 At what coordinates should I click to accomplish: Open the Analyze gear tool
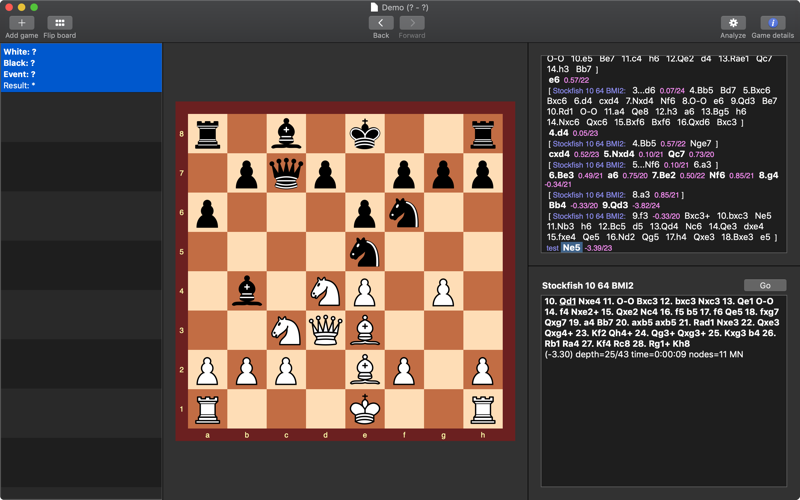pos(733,23)
